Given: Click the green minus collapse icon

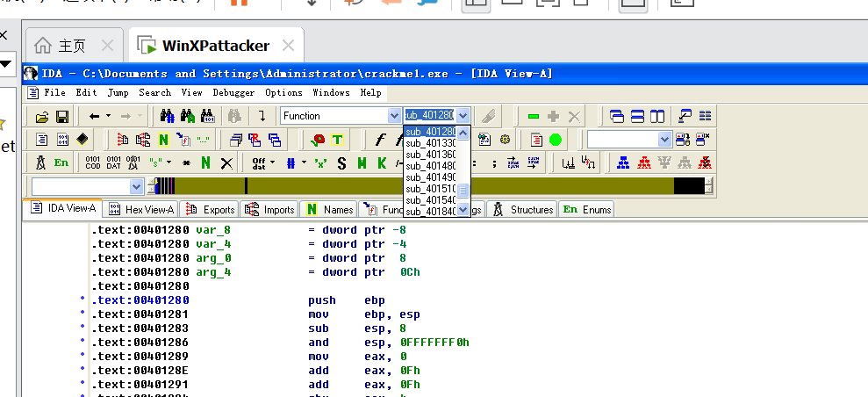Looking at the screenshot, I should pos(534,116).
